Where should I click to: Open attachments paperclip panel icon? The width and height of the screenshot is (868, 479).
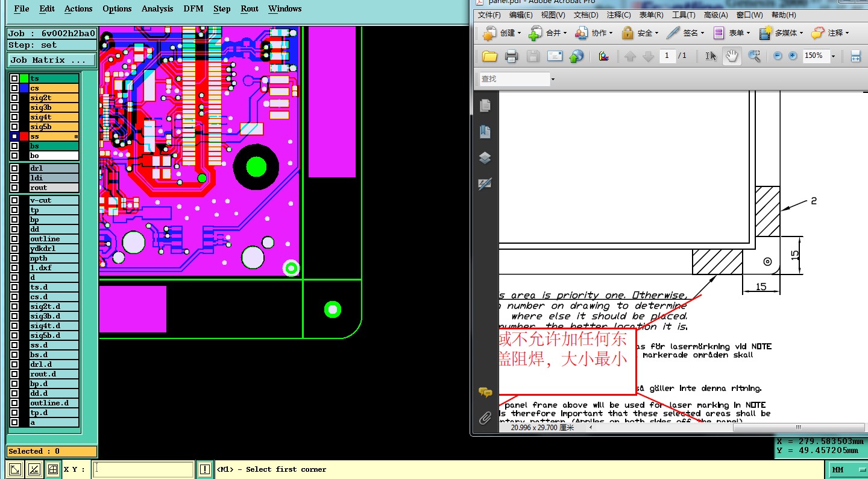click(x=485, y=417)
